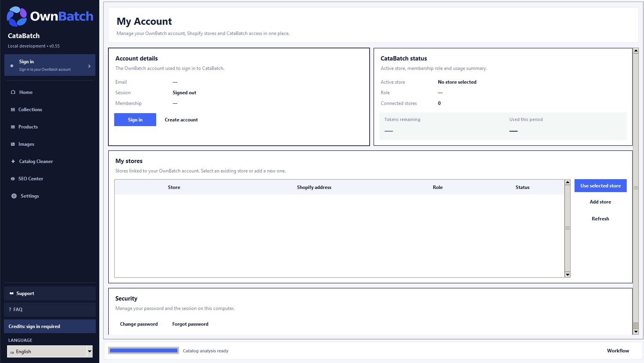Click 'Catalog analysis ready' status text
Screen dimensions: 644x363
coord(206,351)
